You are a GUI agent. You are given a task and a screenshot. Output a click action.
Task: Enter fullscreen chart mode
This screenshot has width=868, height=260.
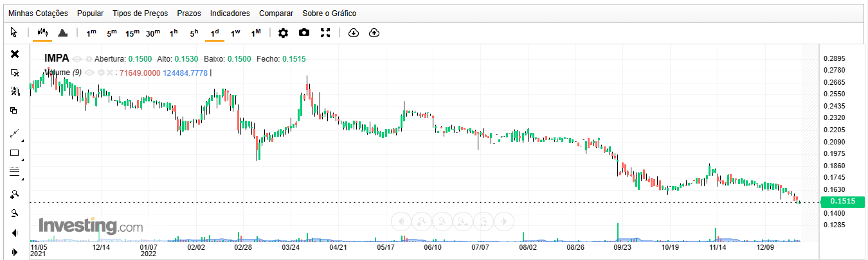click(325, 32)
